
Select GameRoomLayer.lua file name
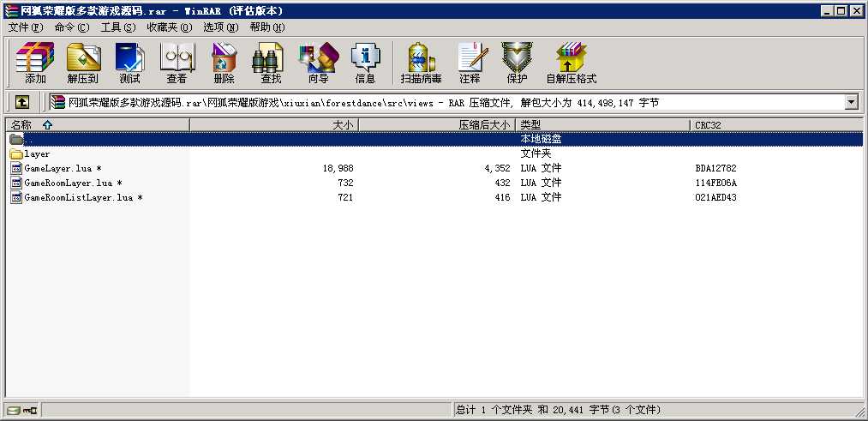pyautogui.click(x=73, y=183)
